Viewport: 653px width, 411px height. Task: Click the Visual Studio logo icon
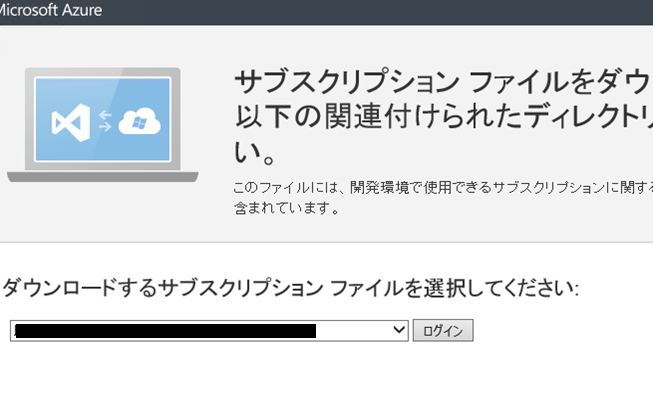71,122
